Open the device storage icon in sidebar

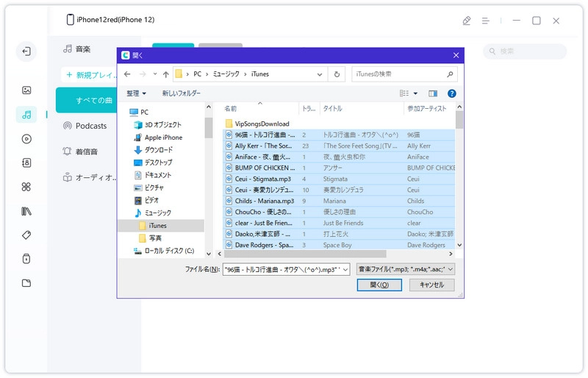(x=26, y=259)
